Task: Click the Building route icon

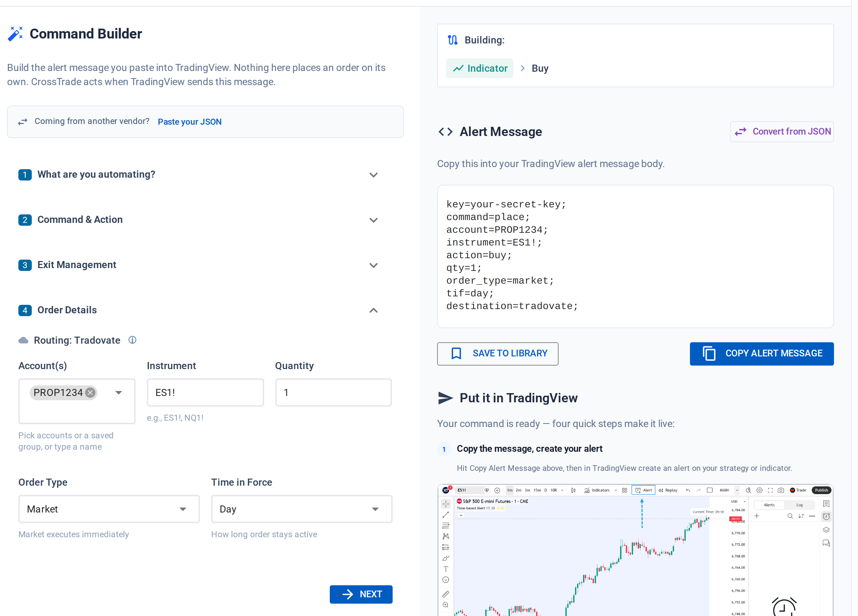Action: tap(452, 40)
